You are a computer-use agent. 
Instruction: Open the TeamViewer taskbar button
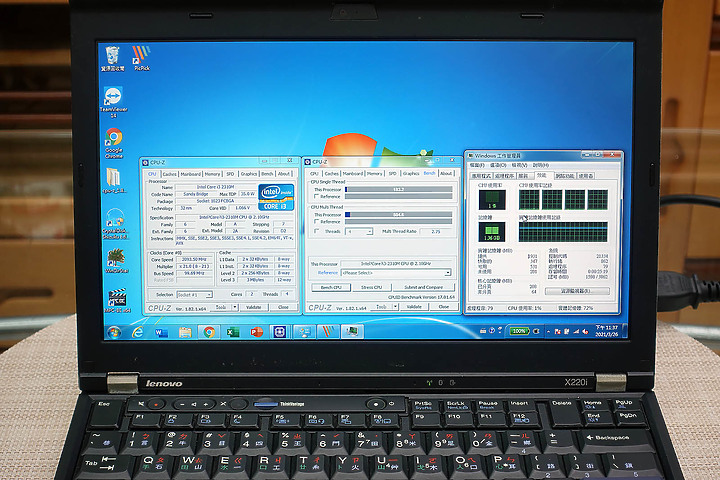click(x=304, y=332)
